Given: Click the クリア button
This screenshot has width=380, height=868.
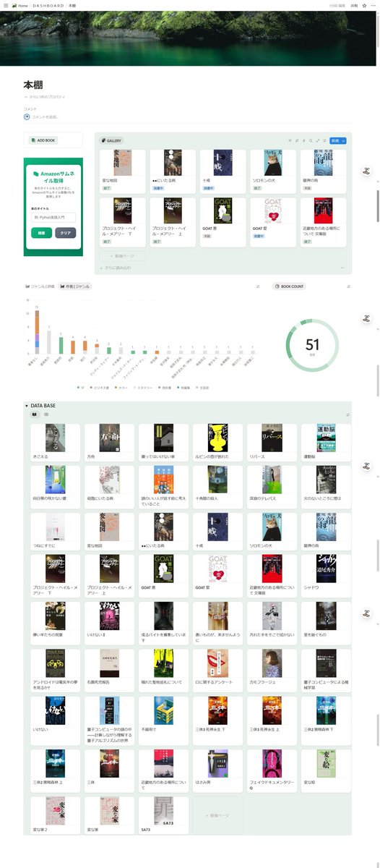Looking at the screenshot, I should pos(65,233).
